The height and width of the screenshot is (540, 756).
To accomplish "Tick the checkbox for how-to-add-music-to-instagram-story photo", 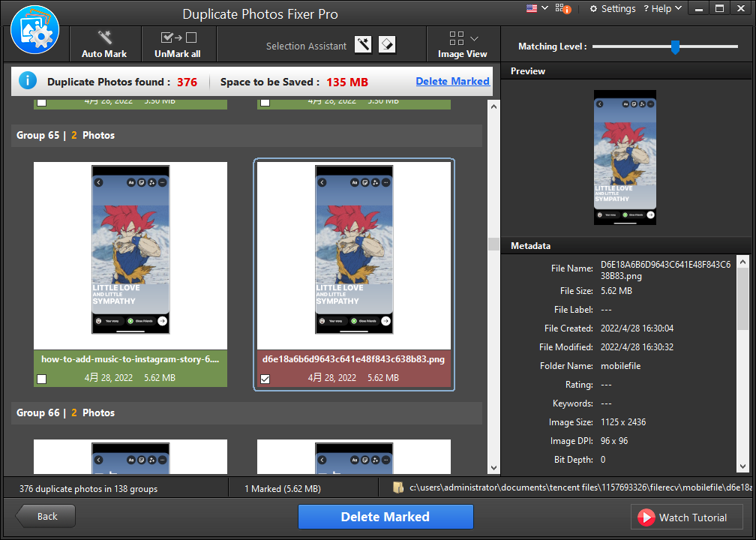I will click(x=42, y=379).
